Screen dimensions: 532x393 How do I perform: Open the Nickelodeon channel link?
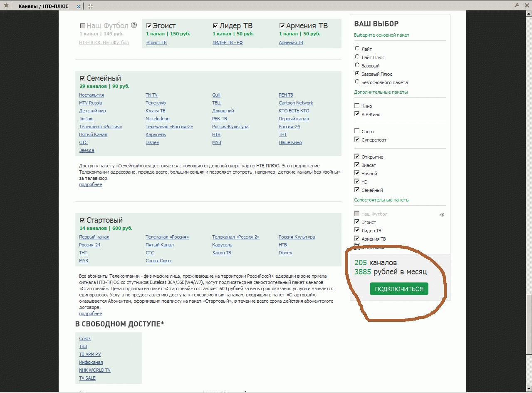(158, 119)
